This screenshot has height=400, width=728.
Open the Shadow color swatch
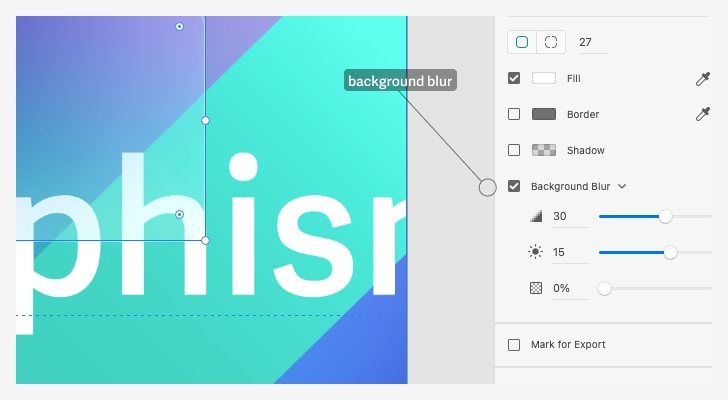544,150
